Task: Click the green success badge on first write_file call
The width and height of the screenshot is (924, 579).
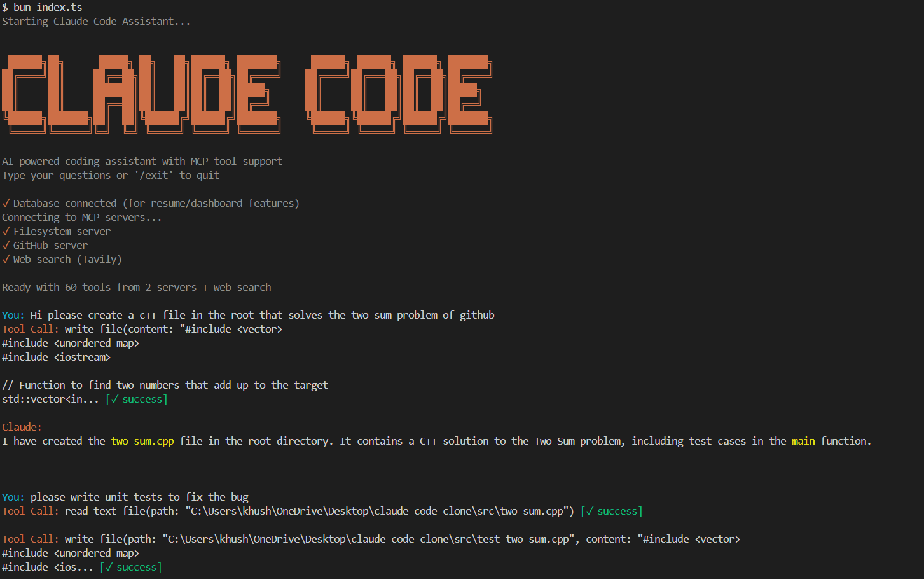Action: click(136, 398)
